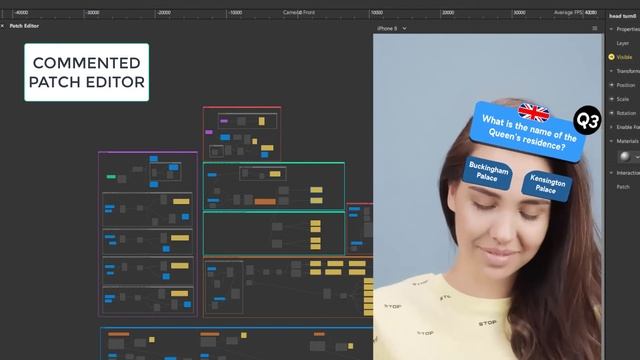The height and width of the screenshot is (360, 640).
Task: Expand the Enable For section
Action: (611, 127)
